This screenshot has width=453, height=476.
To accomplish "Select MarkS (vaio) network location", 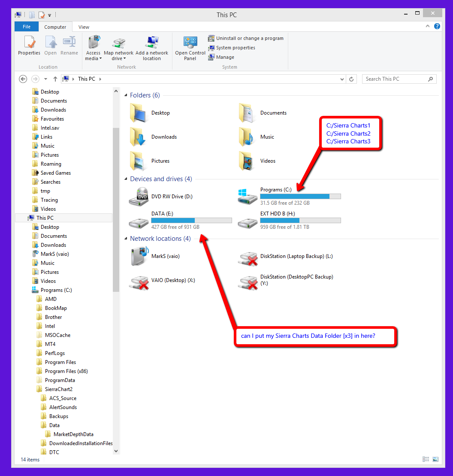I will coord(155,256).
